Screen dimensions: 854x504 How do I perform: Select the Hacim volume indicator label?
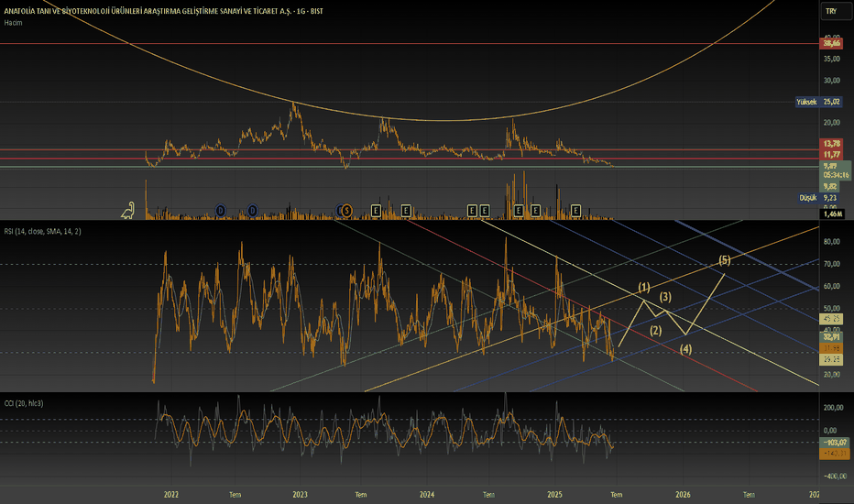click(13, 23)
